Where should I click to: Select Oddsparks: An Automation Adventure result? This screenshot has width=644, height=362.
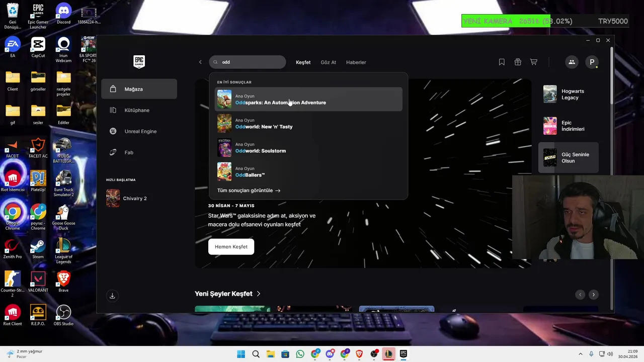308,99
